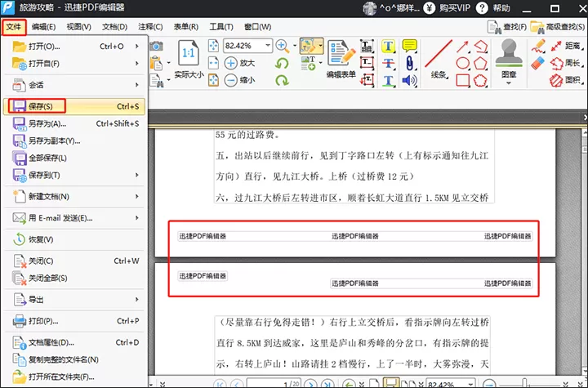Click the Help button

click(x=493, y=8)
